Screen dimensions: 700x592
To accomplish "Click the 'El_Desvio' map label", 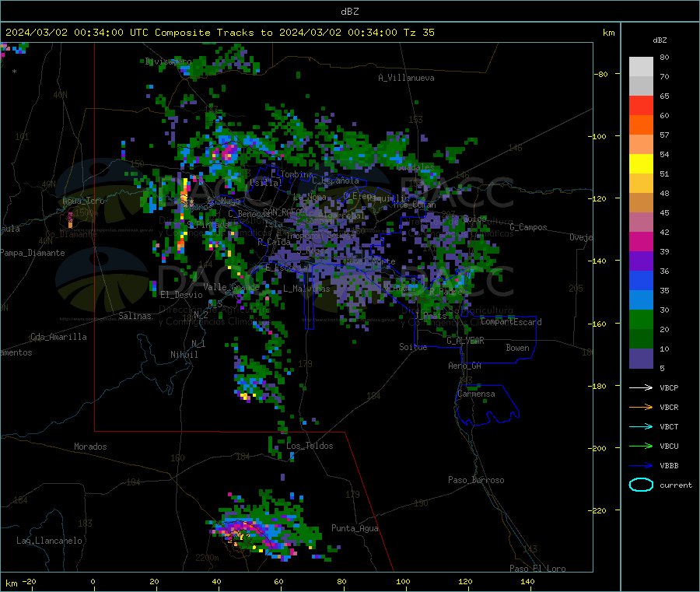I will tap(181, 295).
